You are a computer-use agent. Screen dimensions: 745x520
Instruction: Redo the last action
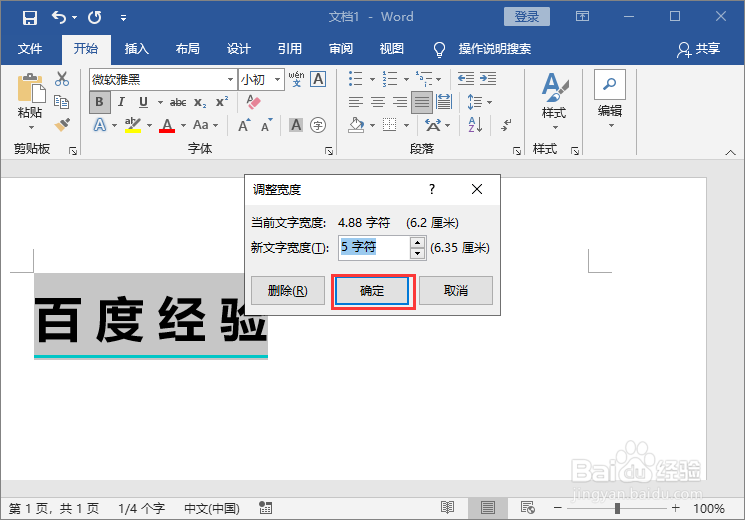(x=95, y=18)
